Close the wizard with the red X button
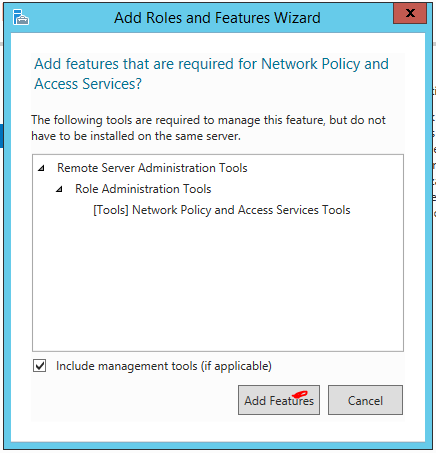436x453 pixels. coord(410,13)
